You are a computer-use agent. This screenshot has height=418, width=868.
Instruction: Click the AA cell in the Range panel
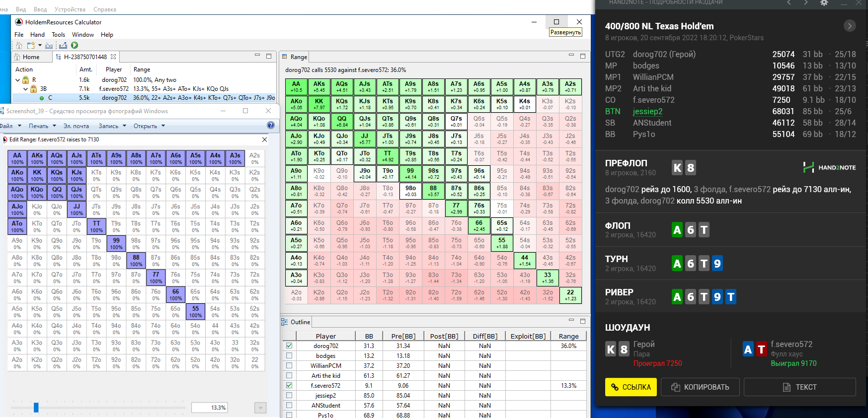coord(296,87)
